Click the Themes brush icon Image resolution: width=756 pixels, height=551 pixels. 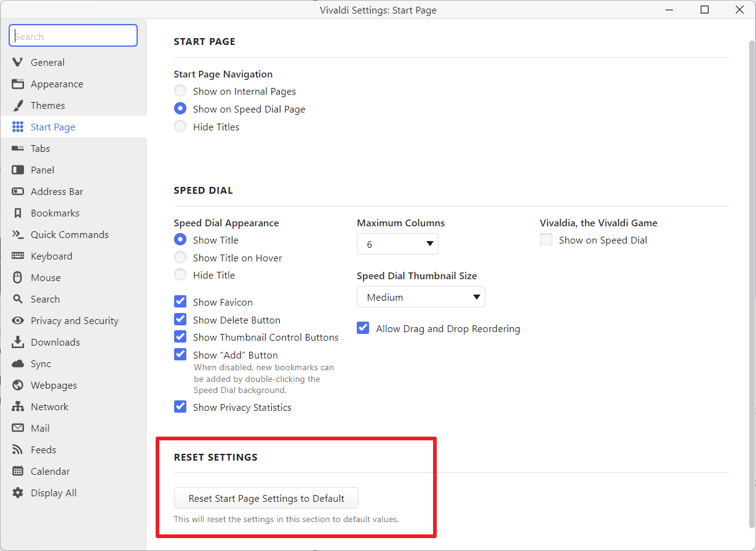click(18, 105)
